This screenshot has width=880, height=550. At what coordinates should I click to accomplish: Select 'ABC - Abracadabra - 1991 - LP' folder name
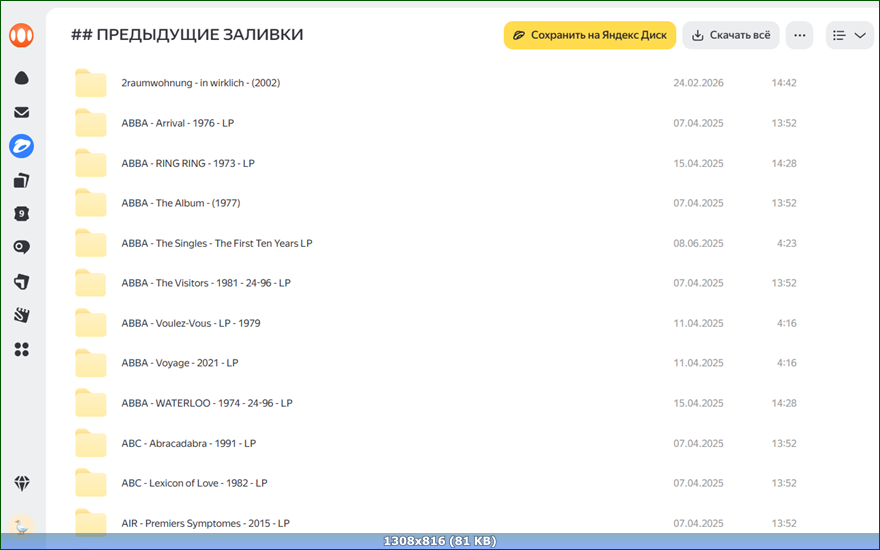(x=189, y=443)
